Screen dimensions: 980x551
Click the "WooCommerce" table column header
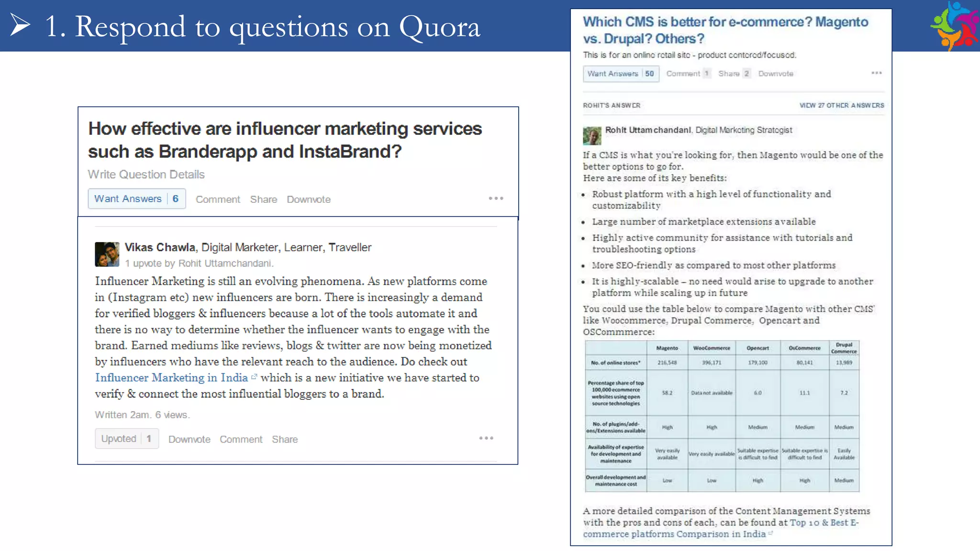click(712, 348)
